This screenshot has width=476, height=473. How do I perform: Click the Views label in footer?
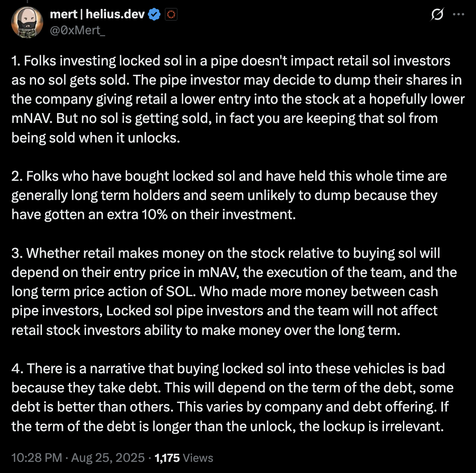coord(198,457)
